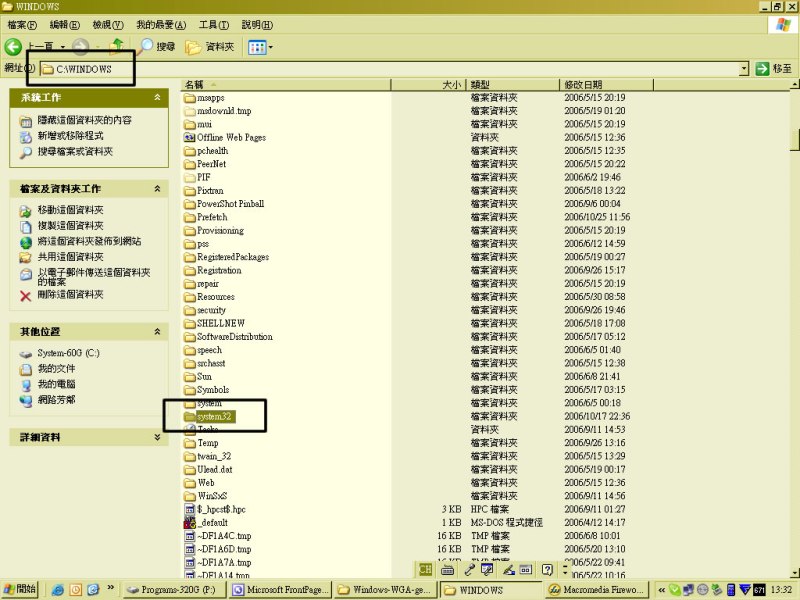This screenshot has height=600, width=800.
Task: Expand the address bar dropdown list
Action: click(744, 68)
